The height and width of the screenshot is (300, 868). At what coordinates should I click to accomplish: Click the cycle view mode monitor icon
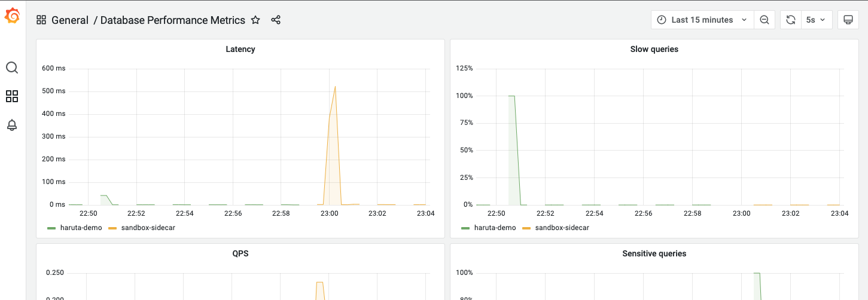point(848,20)
